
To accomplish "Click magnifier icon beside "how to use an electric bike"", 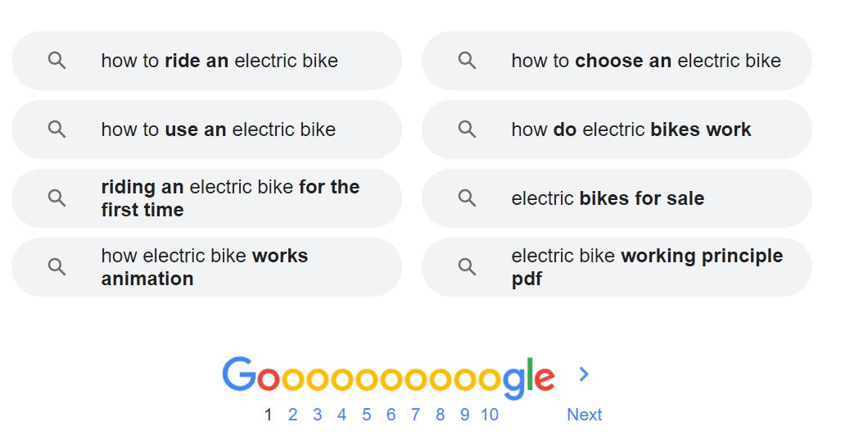I will tap(57, 129).
